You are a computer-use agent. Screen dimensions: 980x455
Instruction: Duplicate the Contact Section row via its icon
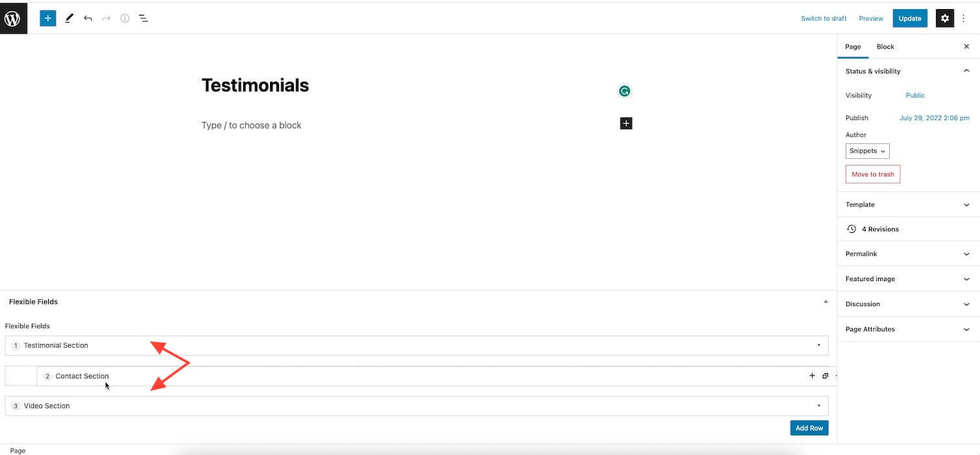tap(825, 375)
